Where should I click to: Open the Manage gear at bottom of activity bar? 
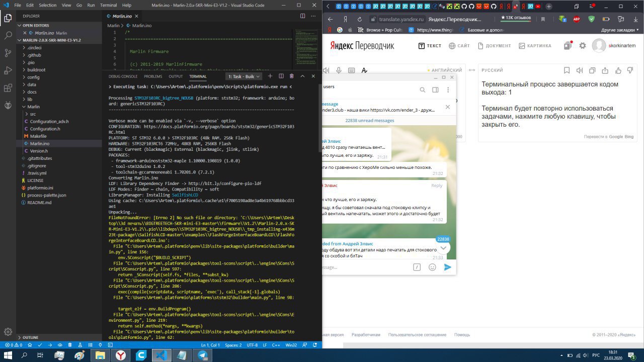click(x=8, y=332)
